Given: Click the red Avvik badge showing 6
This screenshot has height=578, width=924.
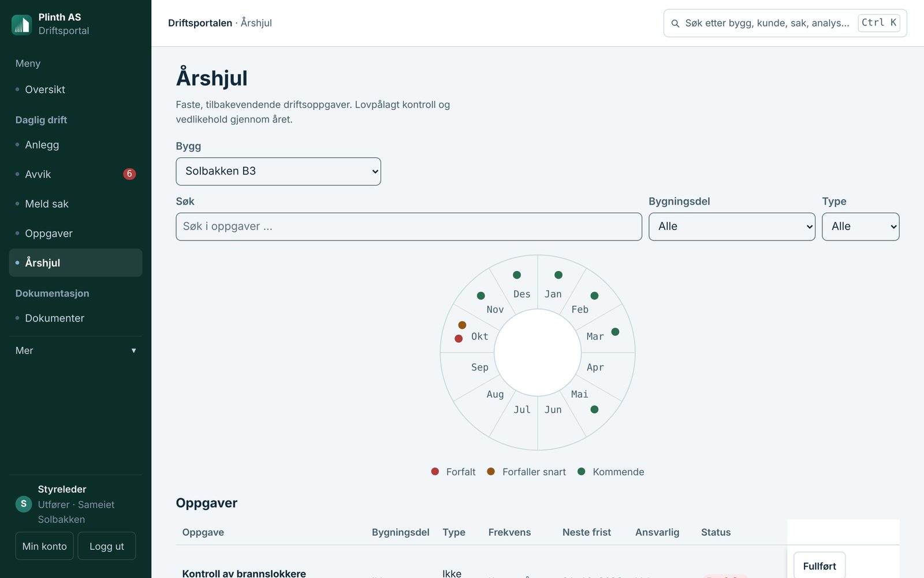Looking at the screenshot, I should point(129,174).
